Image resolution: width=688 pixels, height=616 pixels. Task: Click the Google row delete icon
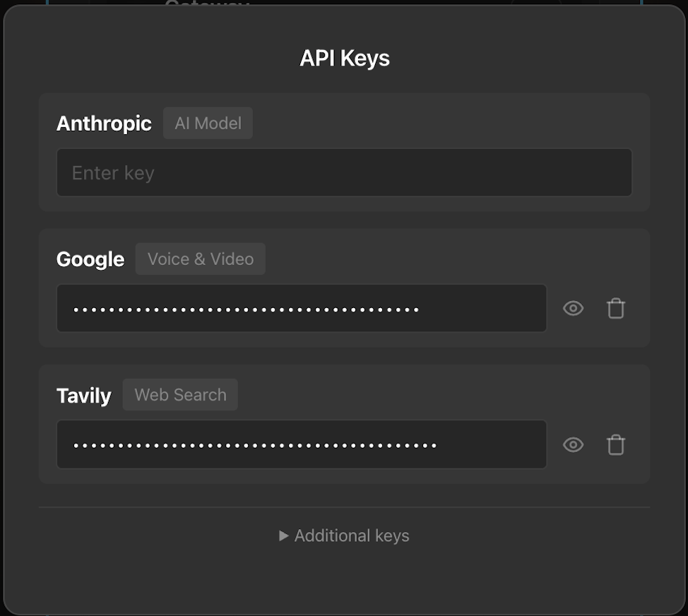[615, 308]
